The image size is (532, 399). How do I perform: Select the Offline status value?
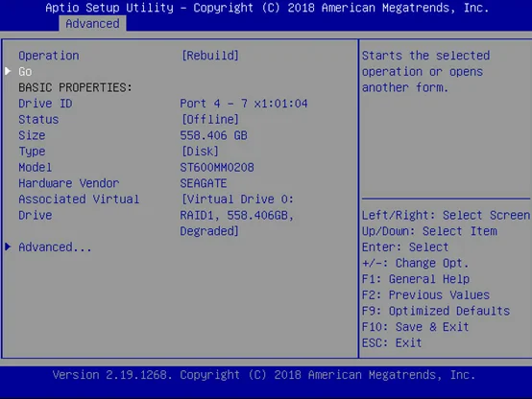point(210,119)
